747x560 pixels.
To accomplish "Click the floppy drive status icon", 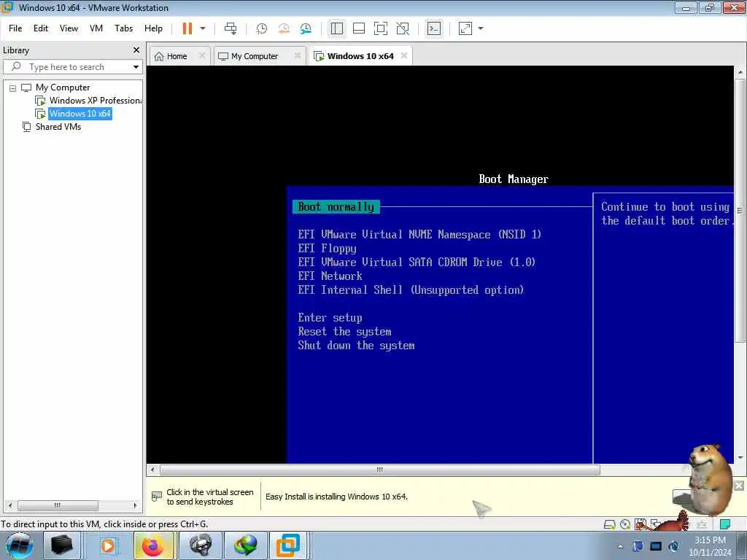I will pos(640,524).
